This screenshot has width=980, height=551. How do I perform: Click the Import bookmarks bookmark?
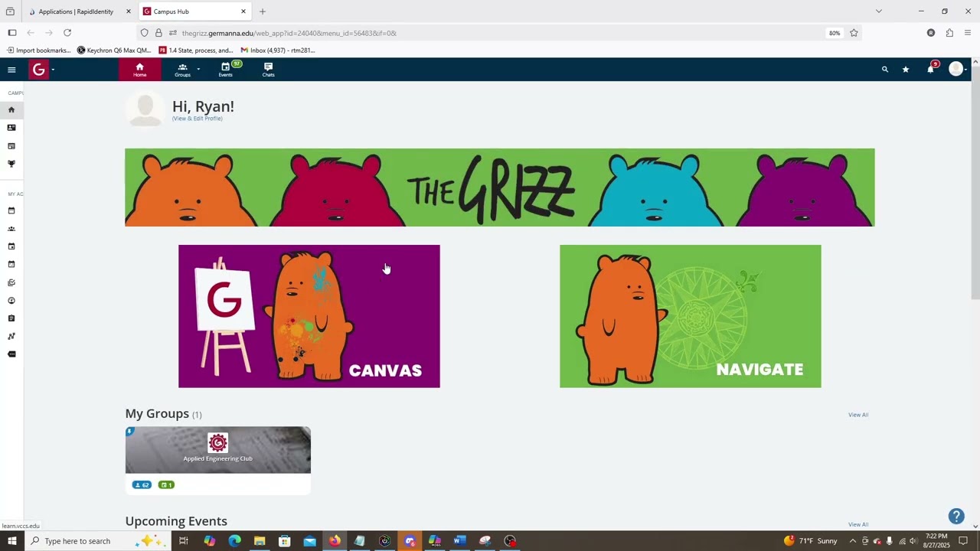click(38, 51)
